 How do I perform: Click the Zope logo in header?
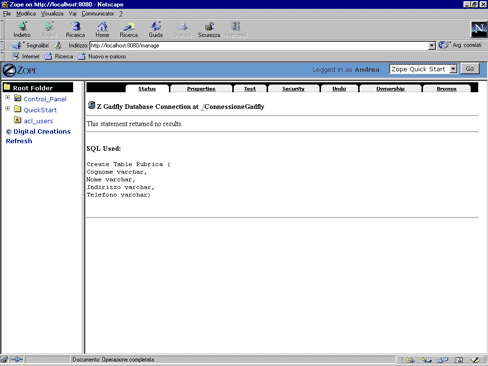(20, 70)
